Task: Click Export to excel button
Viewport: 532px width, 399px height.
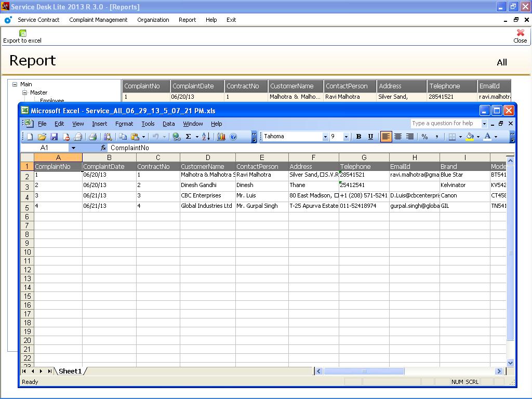Action: tap(22, 37)
